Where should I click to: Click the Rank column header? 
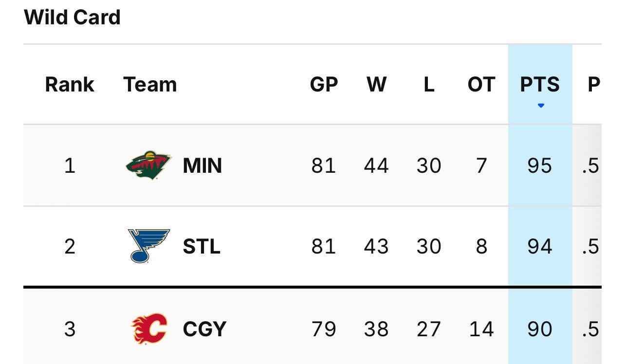[x=70, y=85]
